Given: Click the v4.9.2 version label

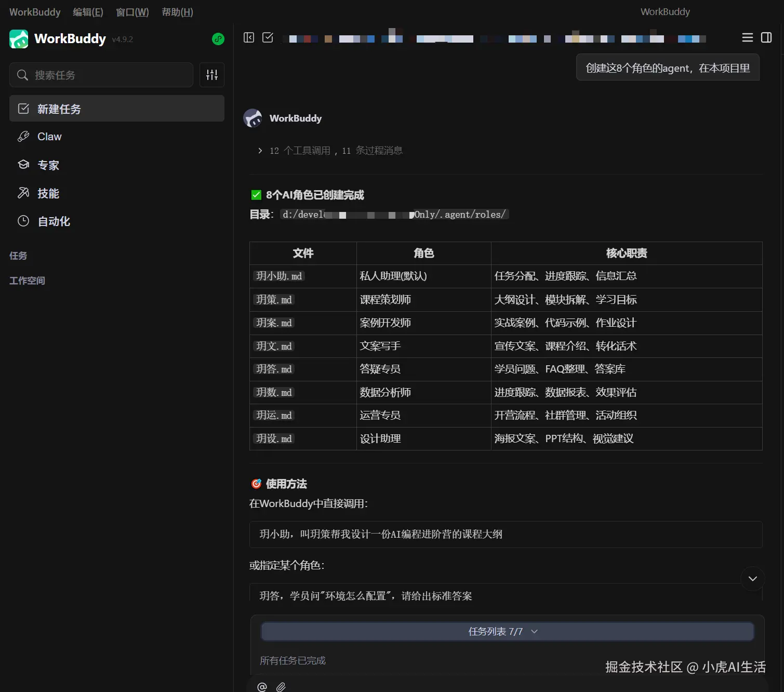Looking at the screenshot, I should click(123, 39).
